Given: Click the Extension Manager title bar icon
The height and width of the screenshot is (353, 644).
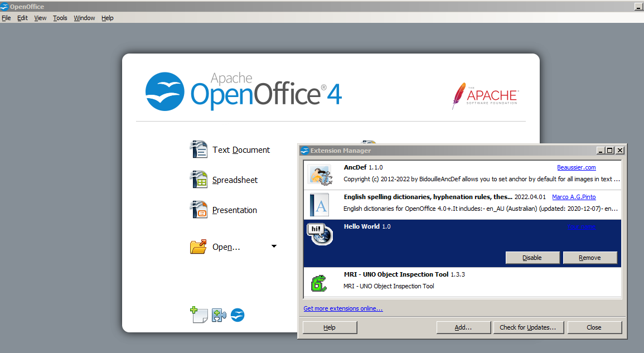Looking at the screenshot, I should tap(304, 151).
